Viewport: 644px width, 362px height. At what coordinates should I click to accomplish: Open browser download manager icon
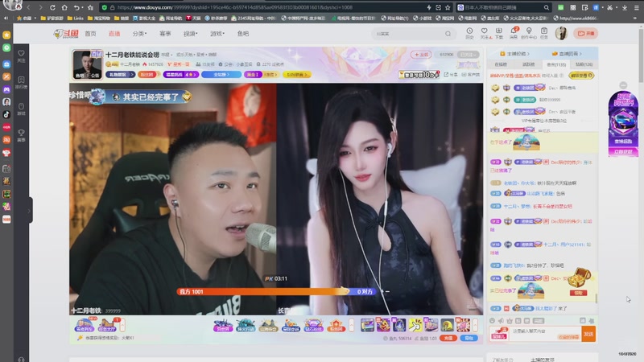tap(625, 7)
